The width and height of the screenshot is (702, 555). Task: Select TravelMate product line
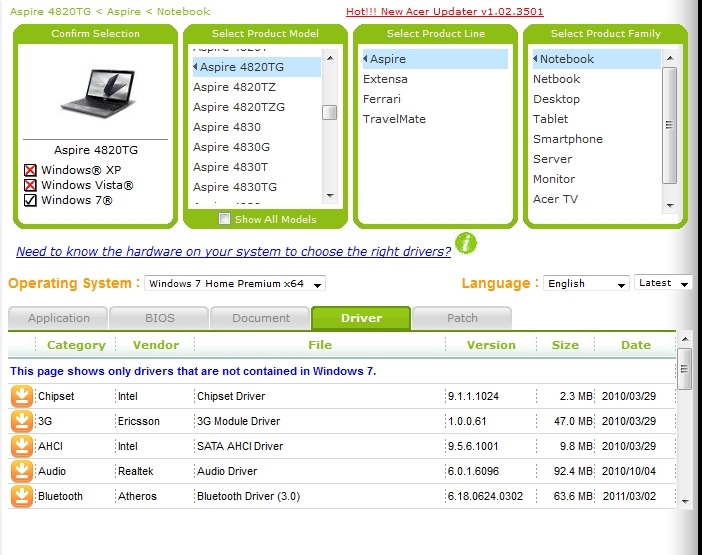tap(394, 119)
